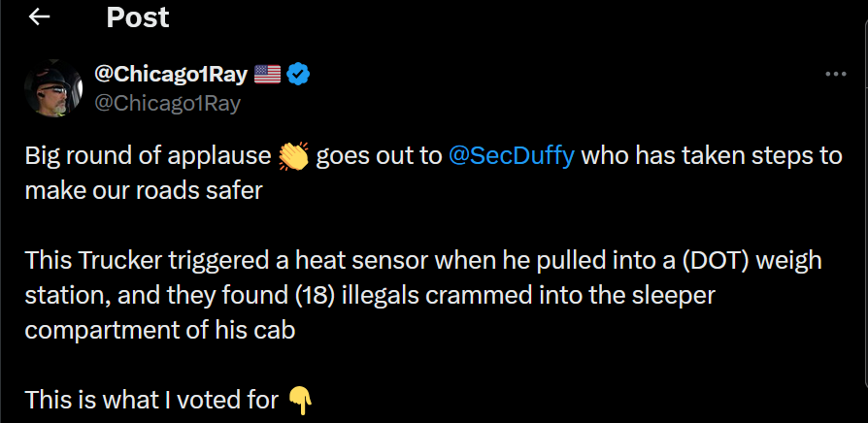
Task: Open the three-dot more options menu
Action: (834, 75)
